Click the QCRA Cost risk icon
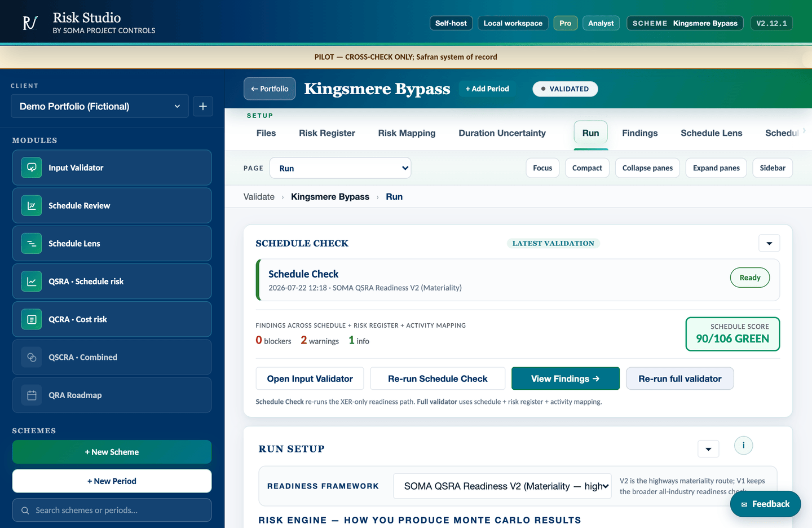 [32, 319]
